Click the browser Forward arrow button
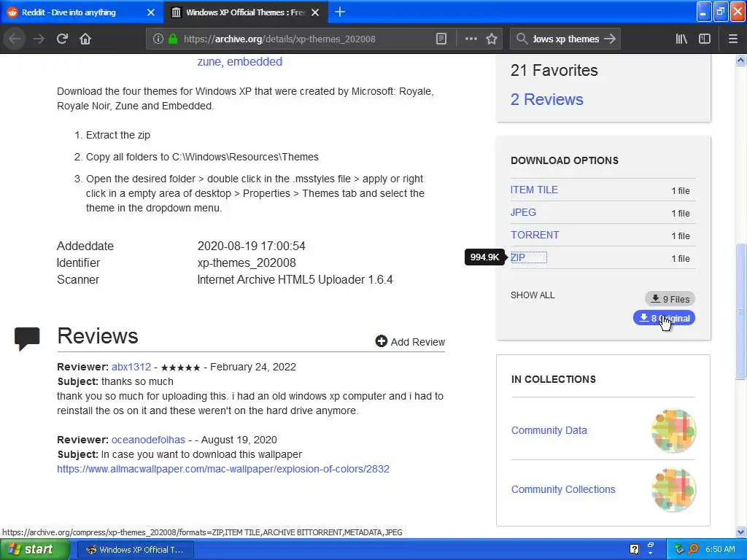The image size is (747, 560). pyautogui.click(x=39, y=39)
